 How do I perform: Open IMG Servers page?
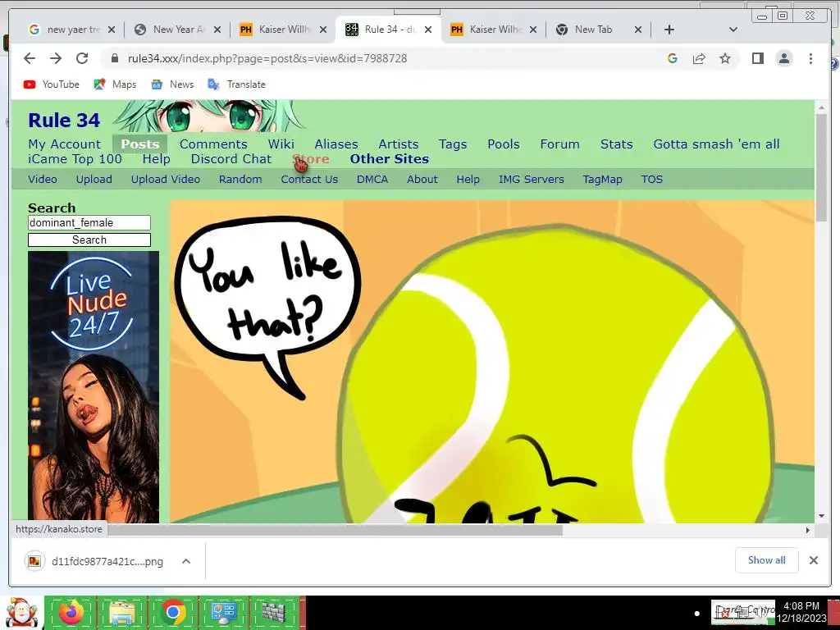click(x=531, y=180)
